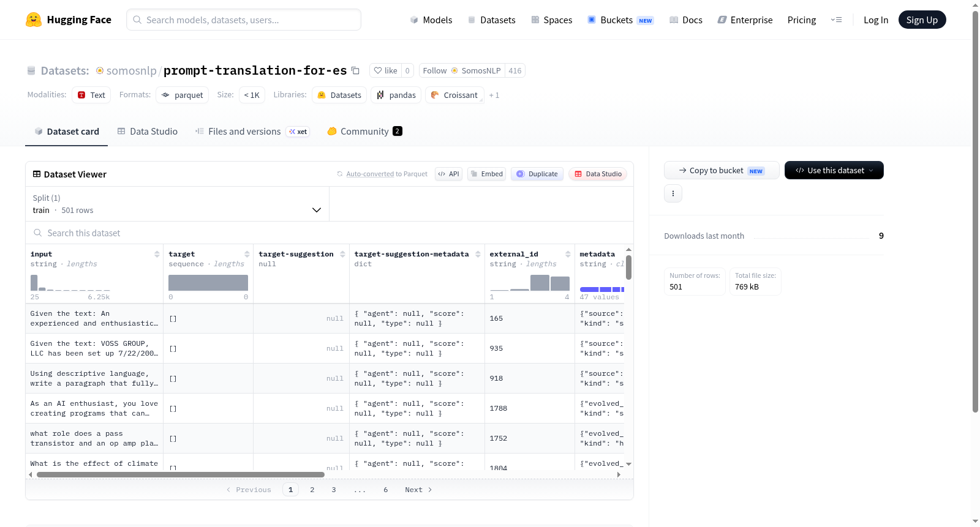Switch to the Data Studio tab
The image size is (980, 527).
148,131
